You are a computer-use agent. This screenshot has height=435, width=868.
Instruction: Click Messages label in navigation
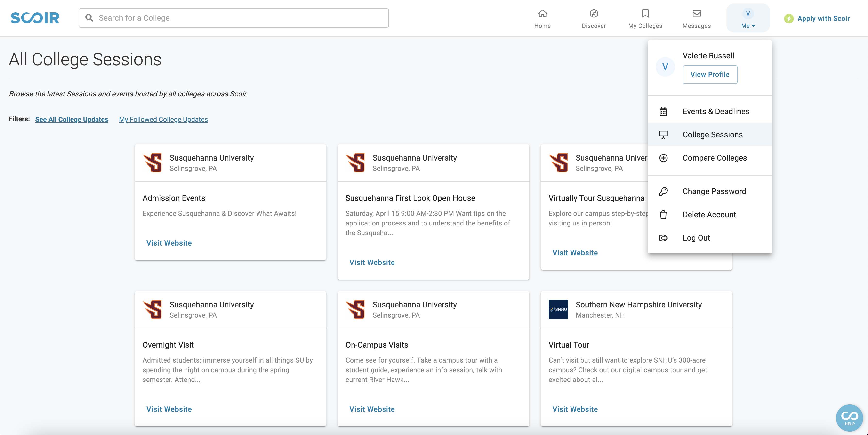(697, 26)
